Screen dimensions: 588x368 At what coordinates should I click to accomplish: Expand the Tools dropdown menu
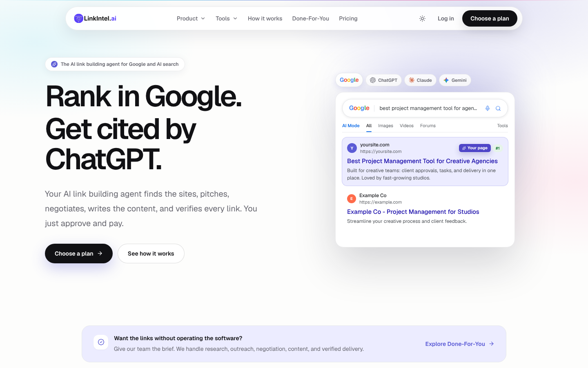(226, 18)
